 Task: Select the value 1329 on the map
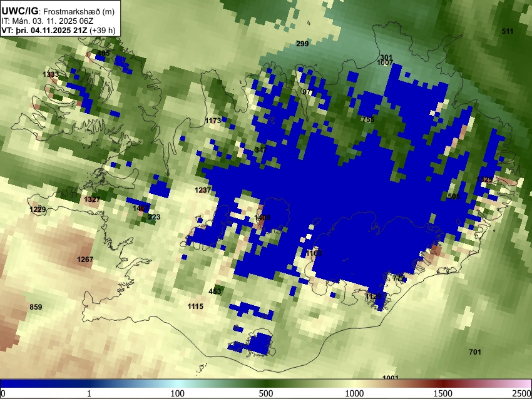pyautogui.click(x=484, y=179)
